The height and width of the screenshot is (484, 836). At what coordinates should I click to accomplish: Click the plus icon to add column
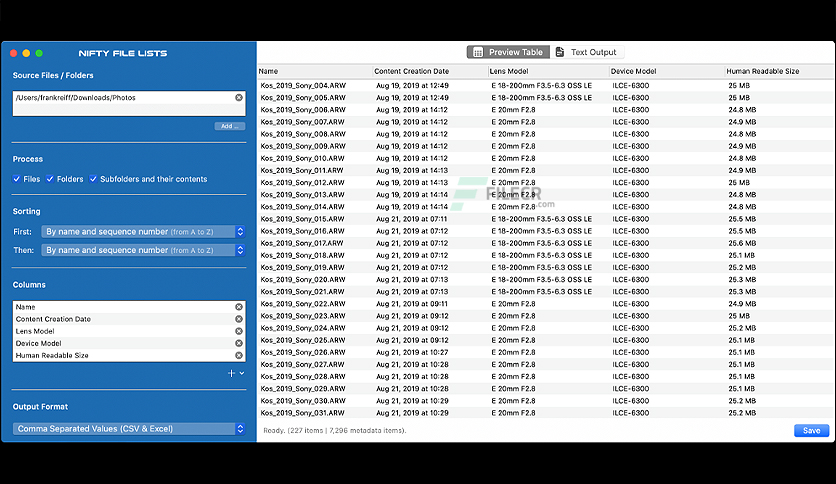pos(231,373)
